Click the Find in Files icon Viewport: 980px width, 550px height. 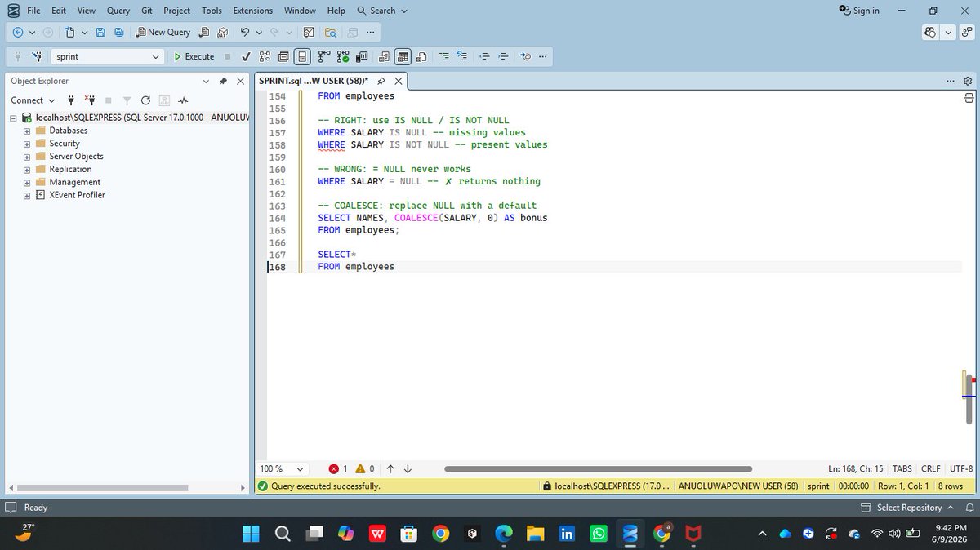coord(331,32)
